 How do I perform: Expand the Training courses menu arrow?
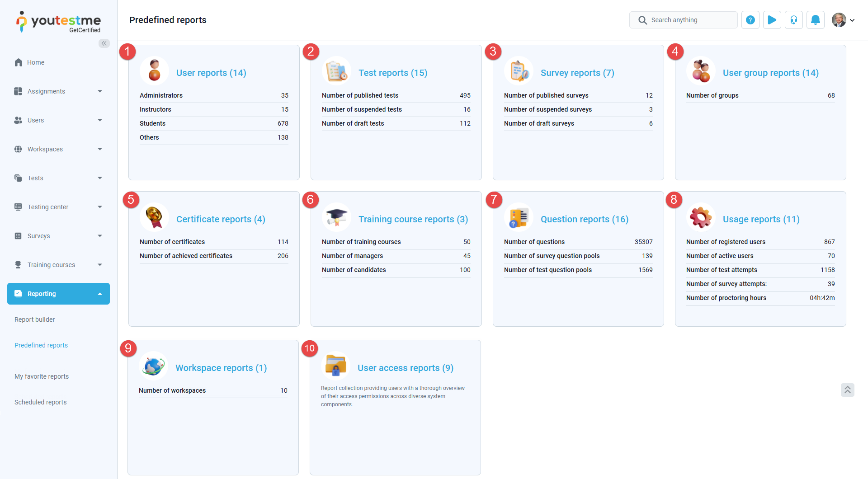coord(100,265)
